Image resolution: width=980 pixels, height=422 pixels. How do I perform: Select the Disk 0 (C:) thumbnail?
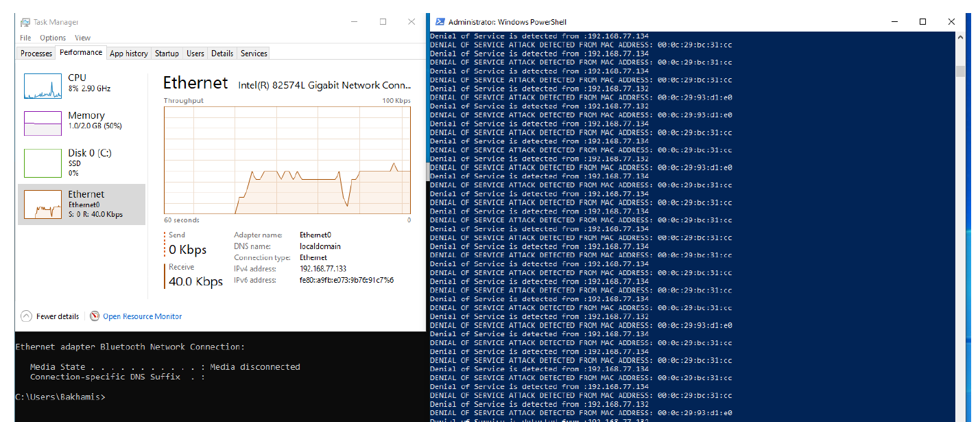pos(43,163)
